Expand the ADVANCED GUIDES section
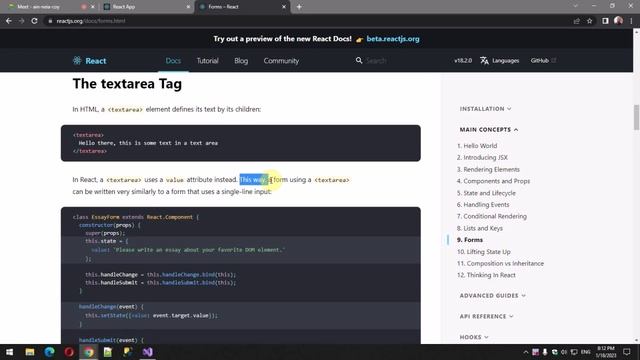 493,296
